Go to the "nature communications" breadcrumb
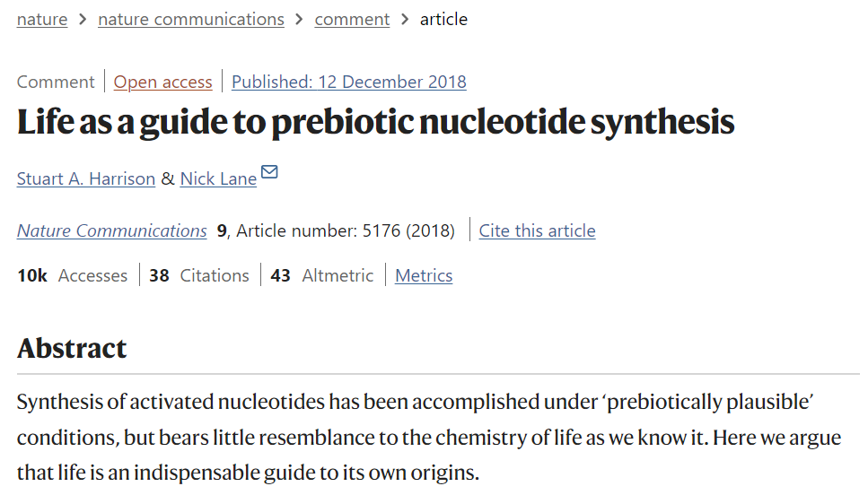 point(190,19)
